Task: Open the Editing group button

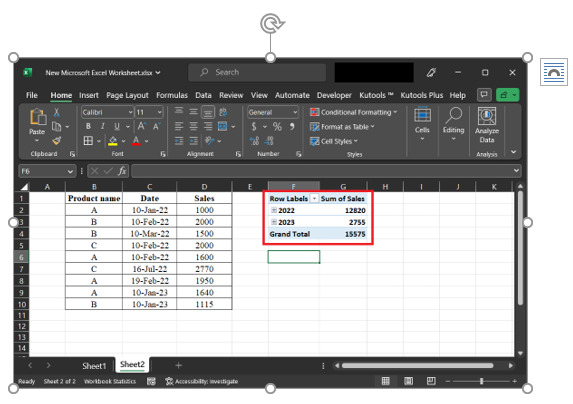Action: [x=453, y=123]
